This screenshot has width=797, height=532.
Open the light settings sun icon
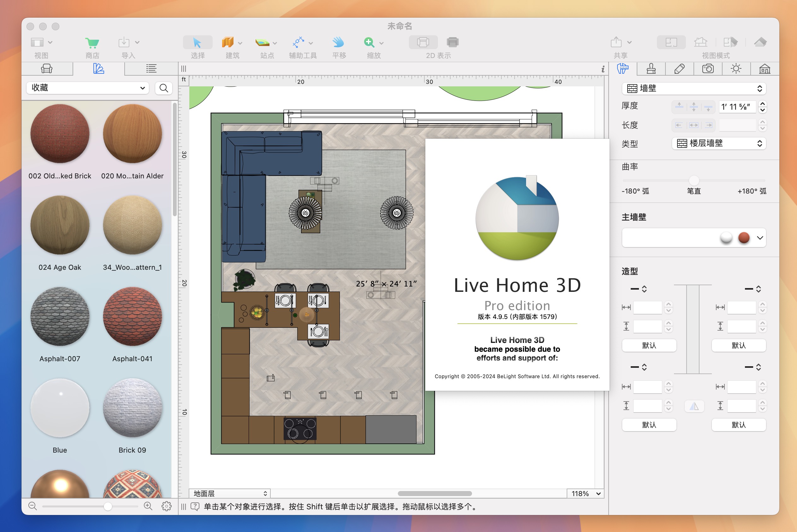click(x=736, y=69)
